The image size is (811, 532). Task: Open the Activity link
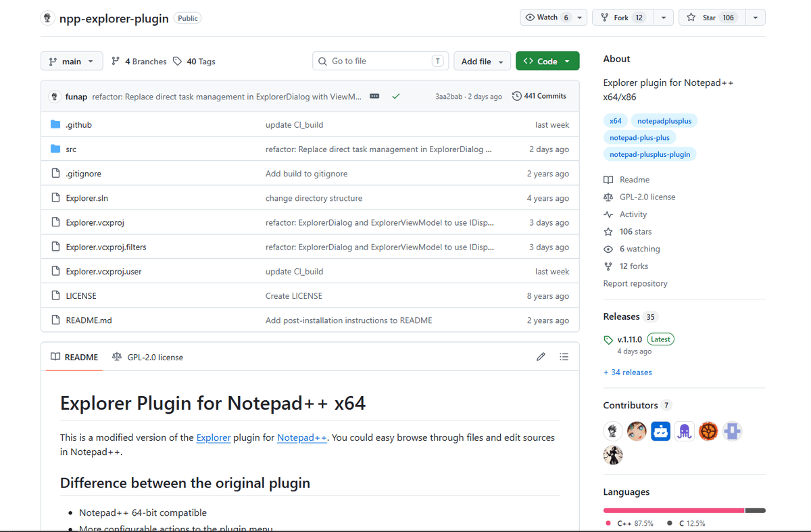tap(625, 214)
